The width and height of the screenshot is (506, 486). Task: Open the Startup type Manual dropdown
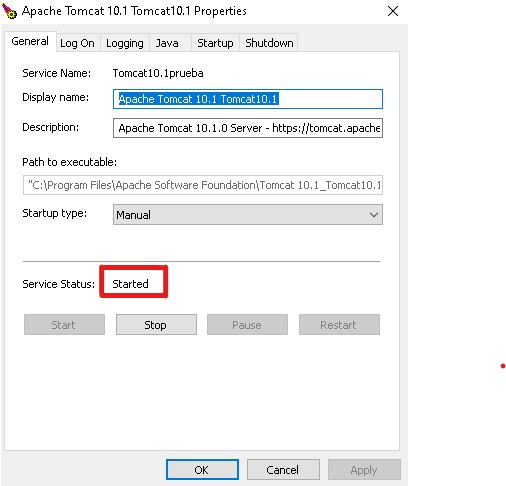(248, 215)
